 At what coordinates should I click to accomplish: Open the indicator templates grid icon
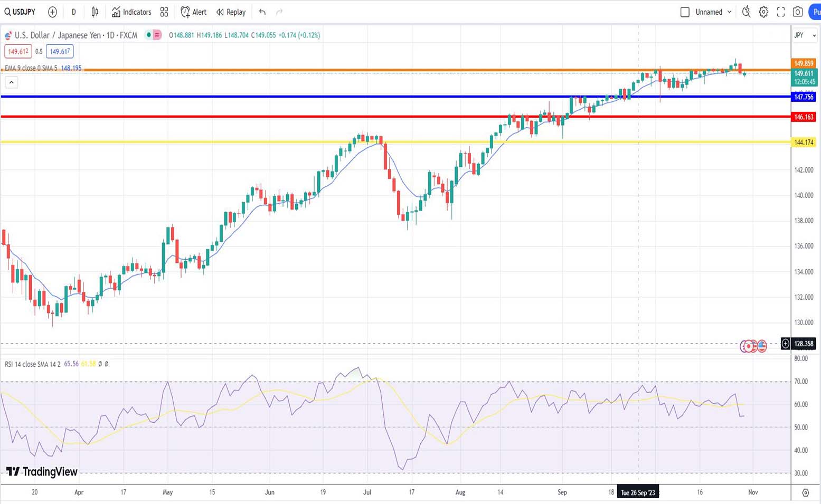[164, 12]
